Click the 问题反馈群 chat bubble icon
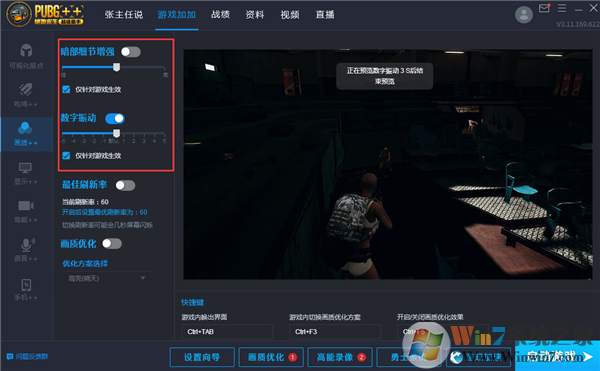Image resolution: width=600 pixels, height=371 pixels. click(10, 356)
